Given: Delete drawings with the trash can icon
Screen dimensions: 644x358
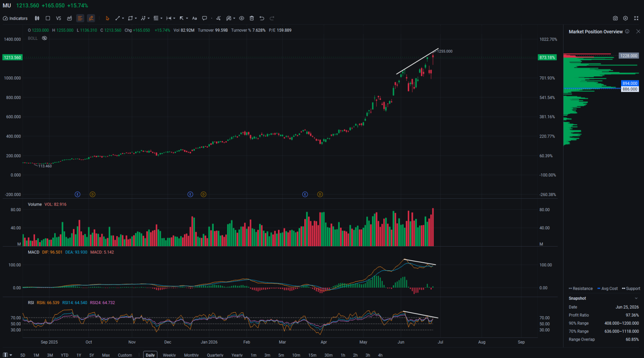Looking at the screenshot, I should coord(252,18).
